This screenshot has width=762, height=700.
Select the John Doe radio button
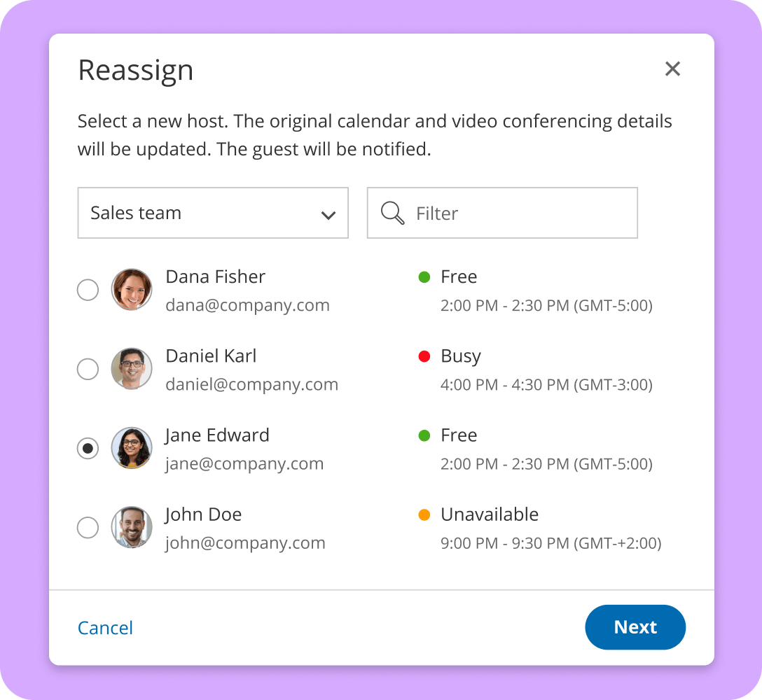point(88,528)
